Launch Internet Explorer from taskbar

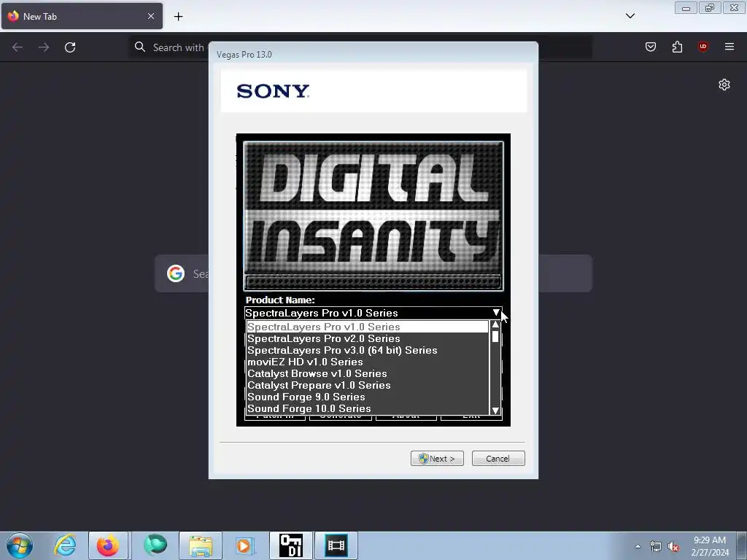[x=65, y=545]
